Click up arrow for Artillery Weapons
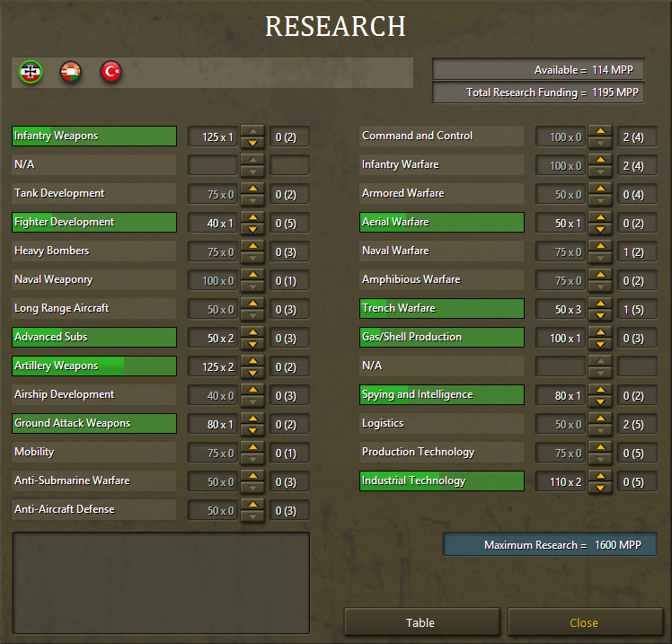 pyautogui.click(x=252, y=361)
